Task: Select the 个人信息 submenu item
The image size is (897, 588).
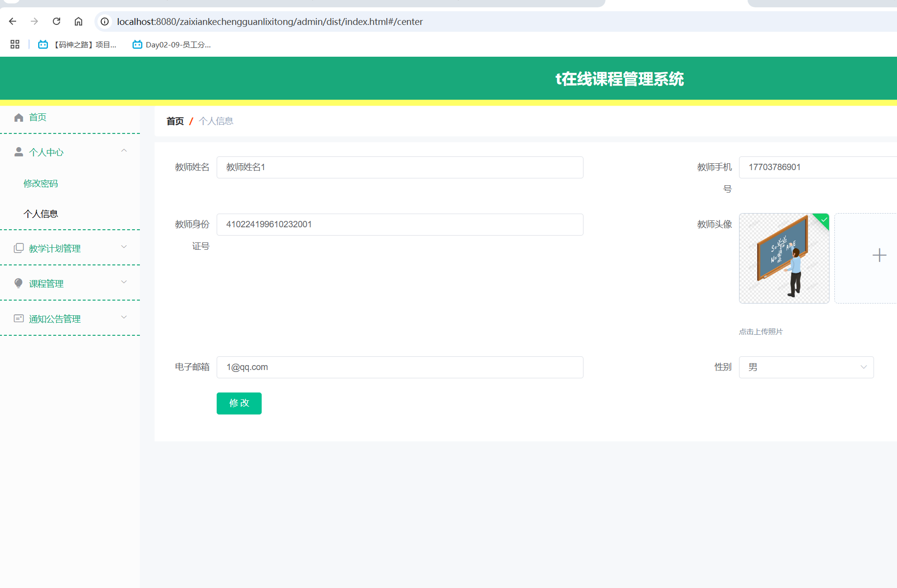Action: click(41, 214)
